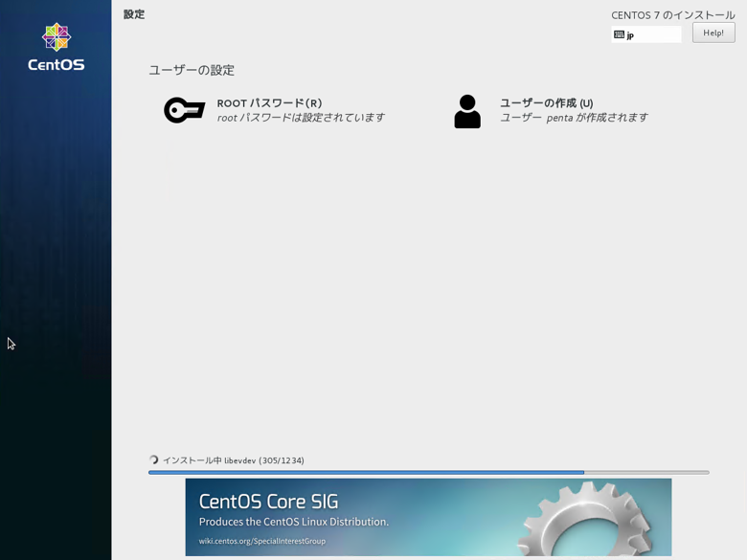Open the user creation person icon
Screen dimensions: 747x560
click(467, 111)
